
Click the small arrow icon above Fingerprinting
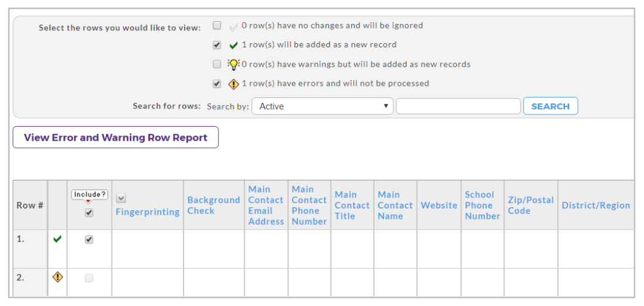[x=121, y=199]
